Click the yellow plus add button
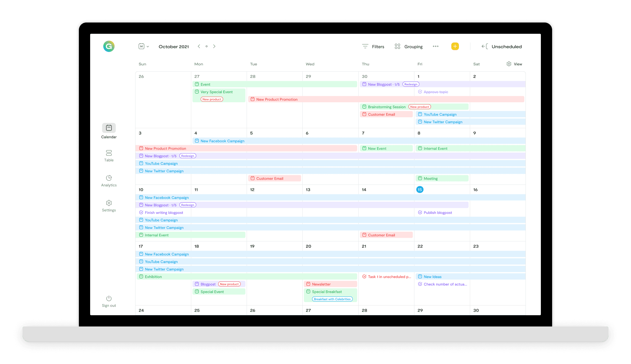Viewport: 631px width, 364px height. pyautogui.click(x=455, y=46)
